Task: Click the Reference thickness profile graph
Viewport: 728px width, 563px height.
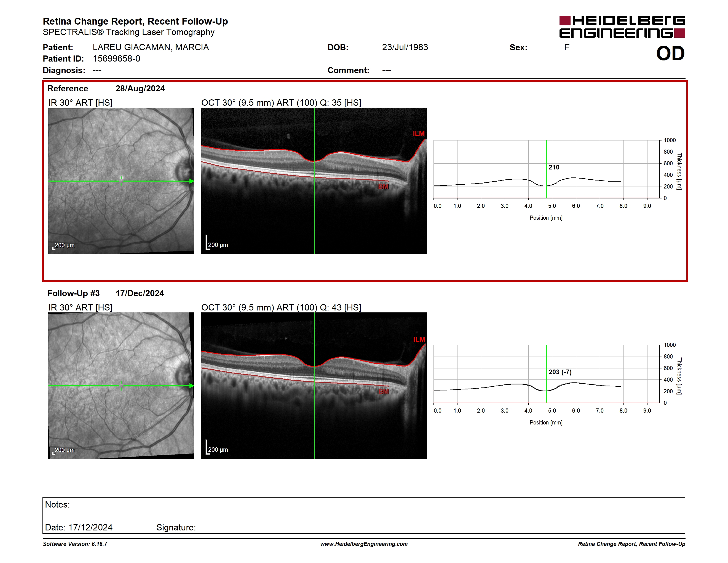Action: point(547,169)
